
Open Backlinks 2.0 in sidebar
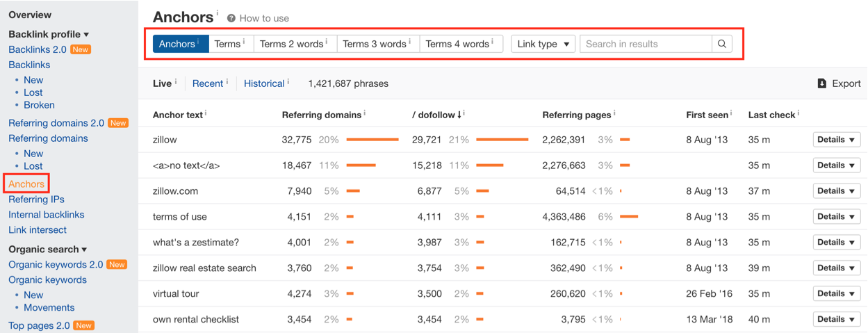pyautogui.click(x=38, y=49)
